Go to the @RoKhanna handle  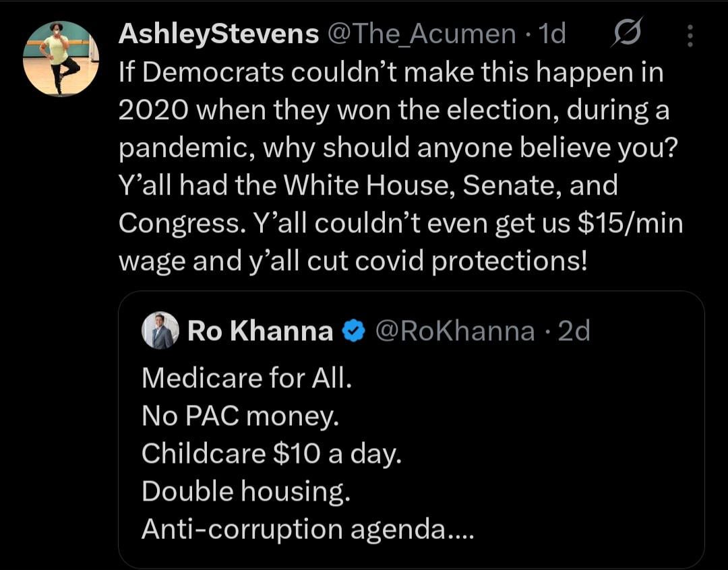pos(454,331)
